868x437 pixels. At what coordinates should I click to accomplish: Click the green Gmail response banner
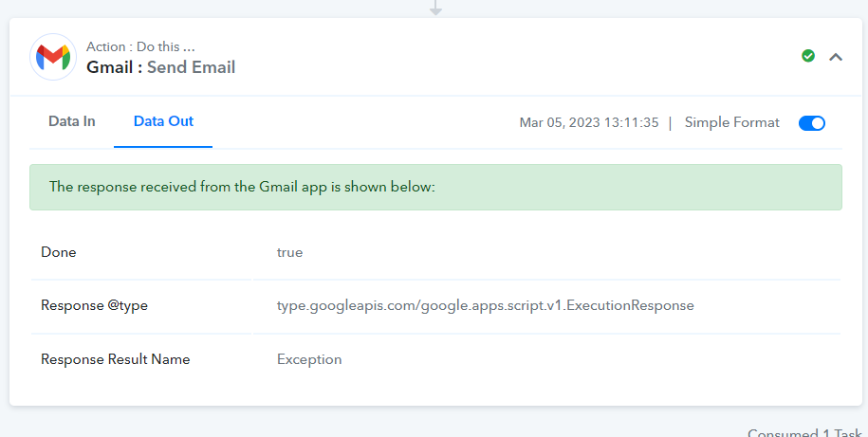tap(435, 187)
